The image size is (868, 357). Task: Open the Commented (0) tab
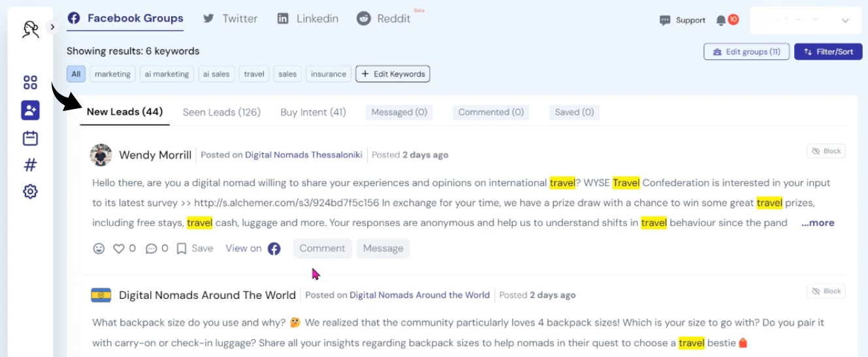pos(491,112)
